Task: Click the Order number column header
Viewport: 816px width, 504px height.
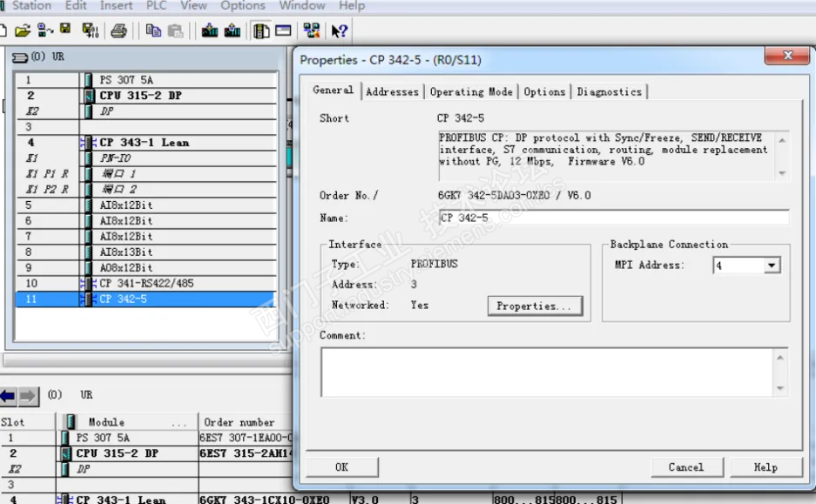Action: click(245, 422)
